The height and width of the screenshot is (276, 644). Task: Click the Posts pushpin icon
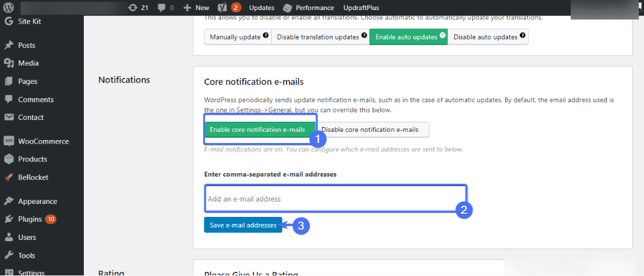(x=8, y=45)
